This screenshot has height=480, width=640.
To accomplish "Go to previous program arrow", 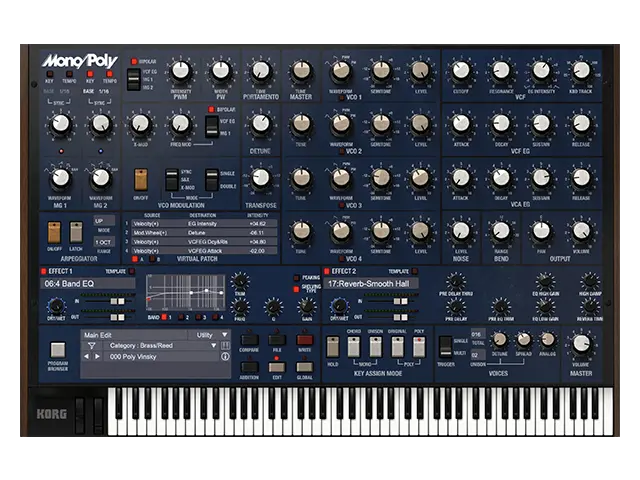I will [87, 356].
